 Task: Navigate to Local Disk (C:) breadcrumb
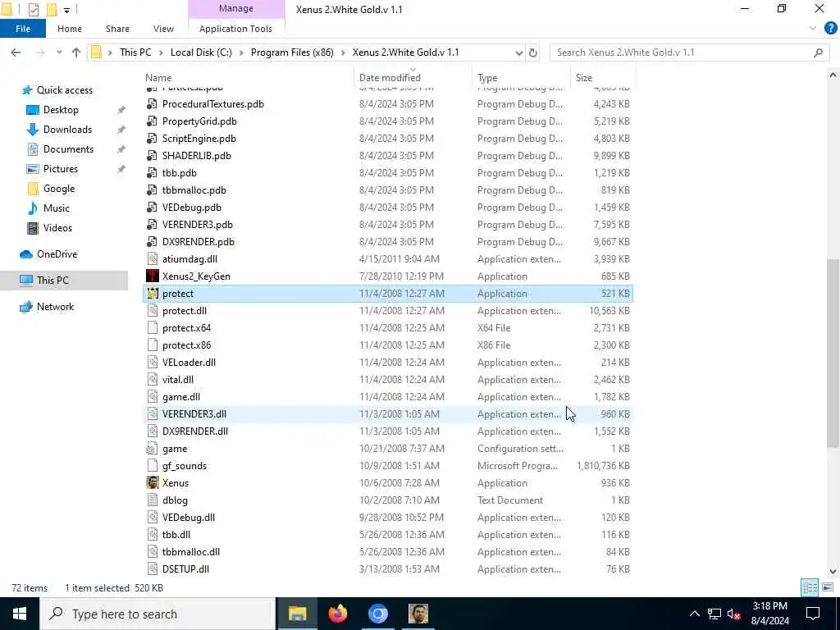[x=201, y=52]
